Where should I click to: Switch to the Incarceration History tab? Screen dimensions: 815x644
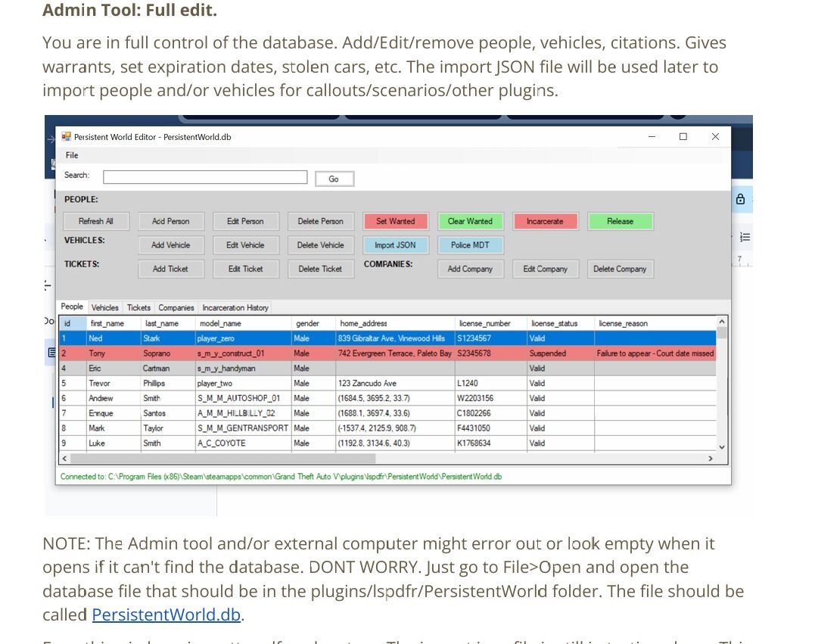click(235, 308)
